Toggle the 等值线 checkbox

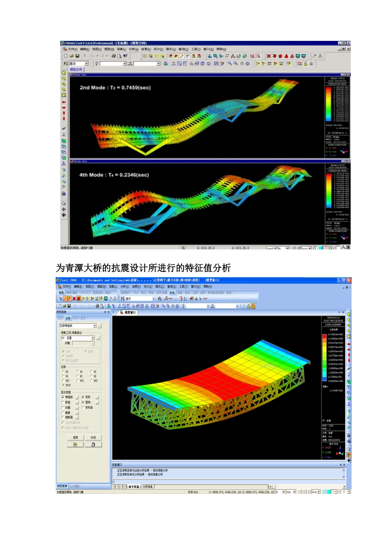point(63,397)
